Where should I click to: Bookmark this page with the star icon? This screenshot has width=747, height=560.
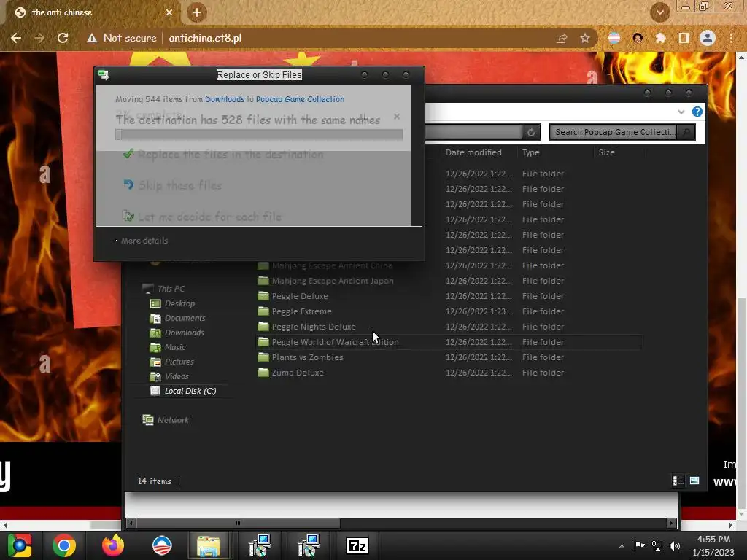pos(585,38)
